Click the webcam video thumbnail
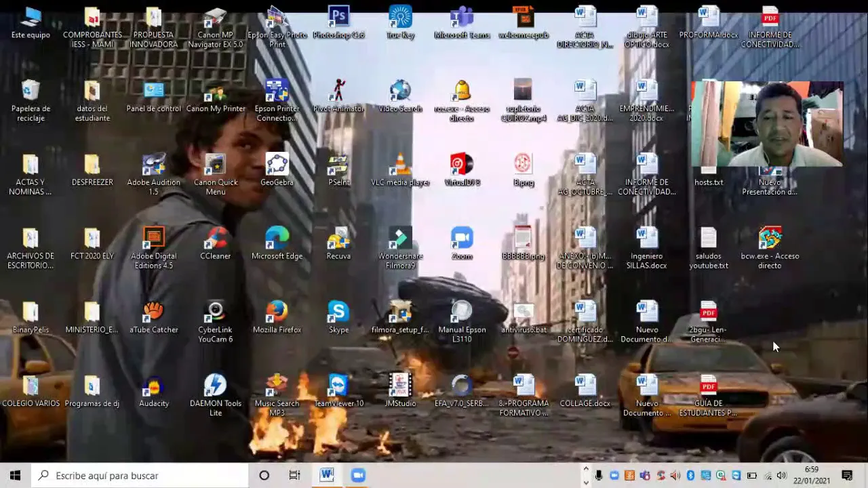 [766, 123]
